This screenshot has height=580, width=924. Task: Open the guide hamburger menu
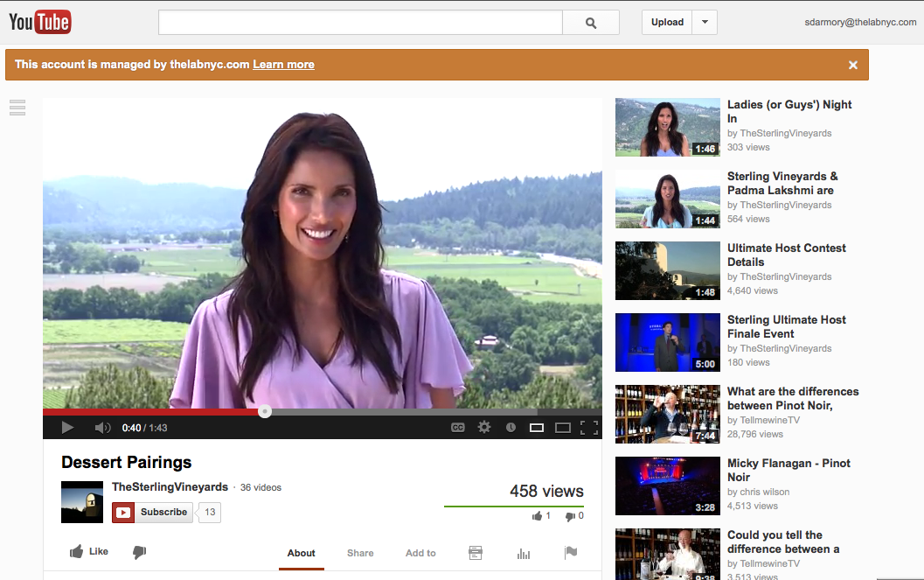17,108
